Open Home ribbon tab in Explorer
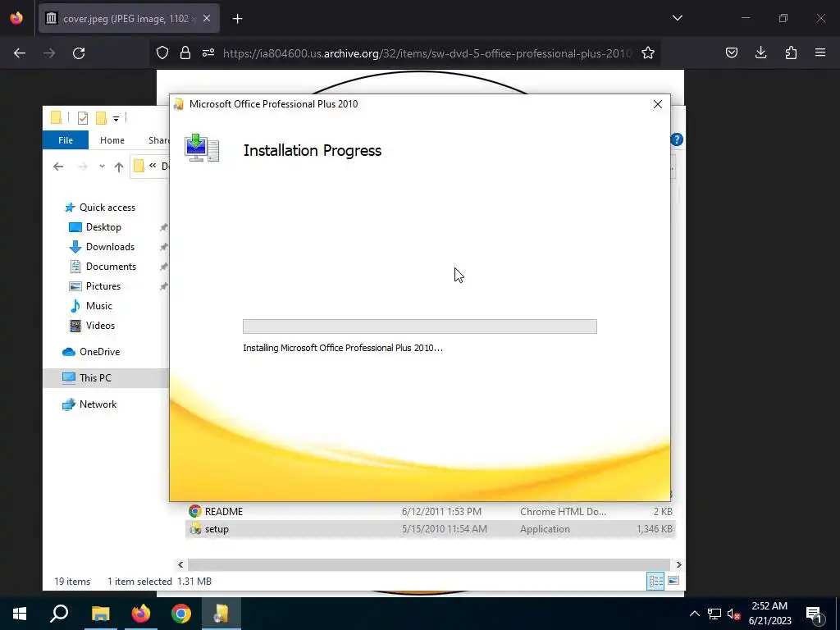 click(x=112, y=140)
